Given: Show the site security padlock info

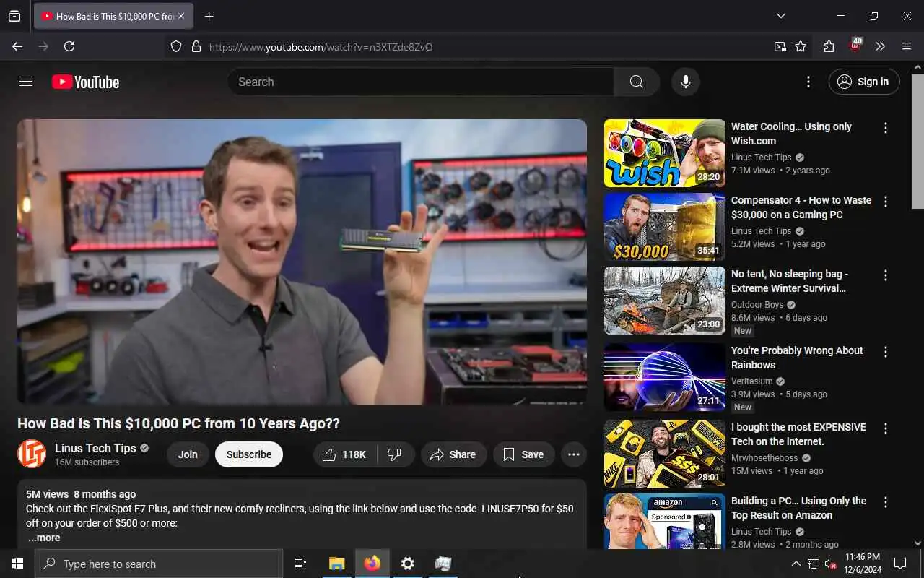Looking at the screenshot, I should [196, 46].
